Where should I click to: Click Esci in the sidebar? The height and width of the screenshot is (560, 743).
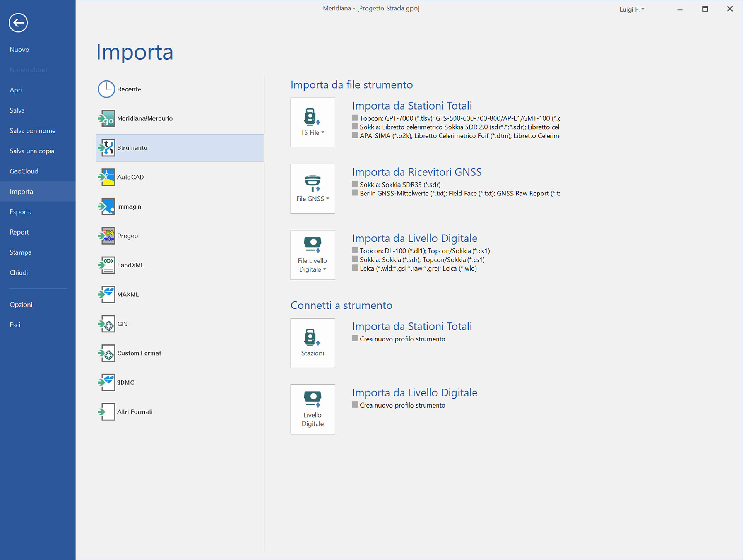point(15,325)
